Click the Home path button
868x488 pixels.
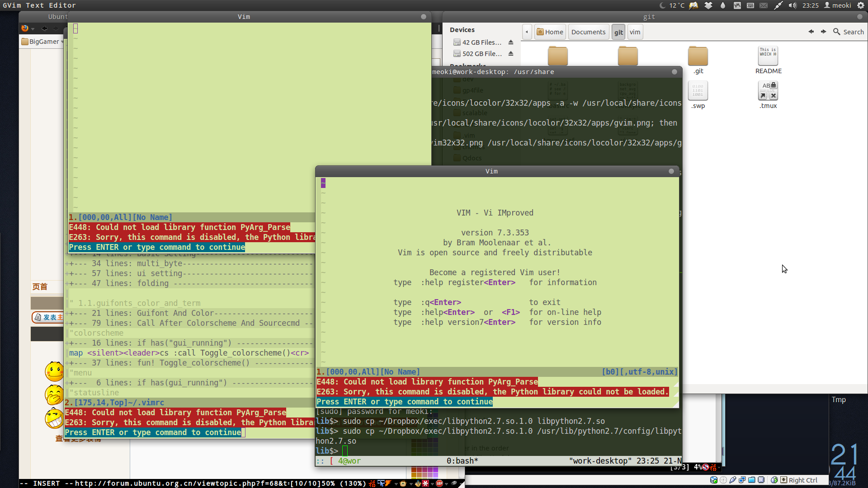click(550, 32)
